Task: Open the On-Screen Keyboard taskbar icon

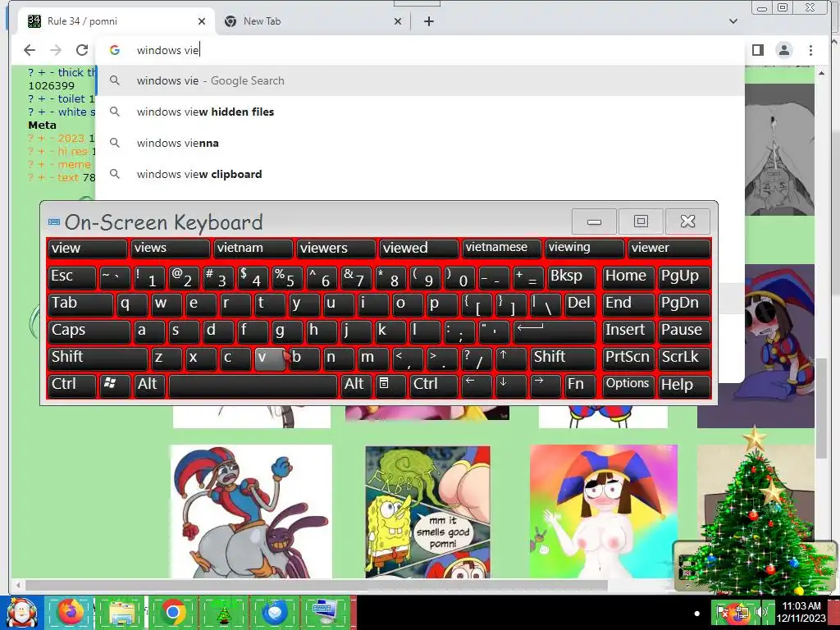Action: coord(325,612)
